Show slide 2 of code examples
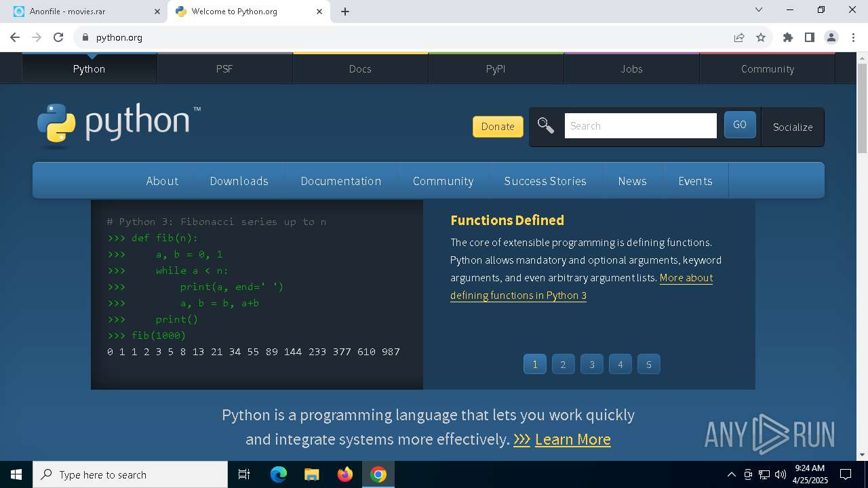This screenshot has height=488, width=868. pos(563,364)
